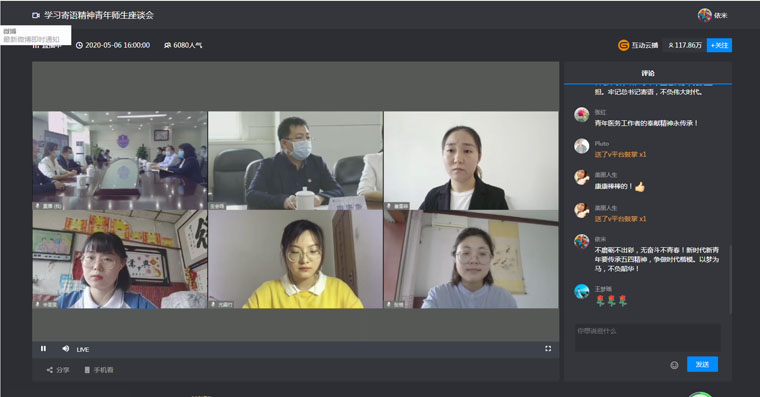Click the 6080人气 popularity indicator
This screenshot has height=397, width=760.
click(x=183, y=45)
